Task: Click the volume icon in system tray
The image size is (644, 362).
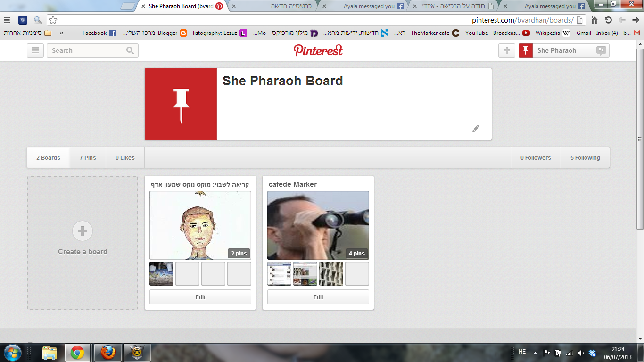Action: (x=580, y=353)
